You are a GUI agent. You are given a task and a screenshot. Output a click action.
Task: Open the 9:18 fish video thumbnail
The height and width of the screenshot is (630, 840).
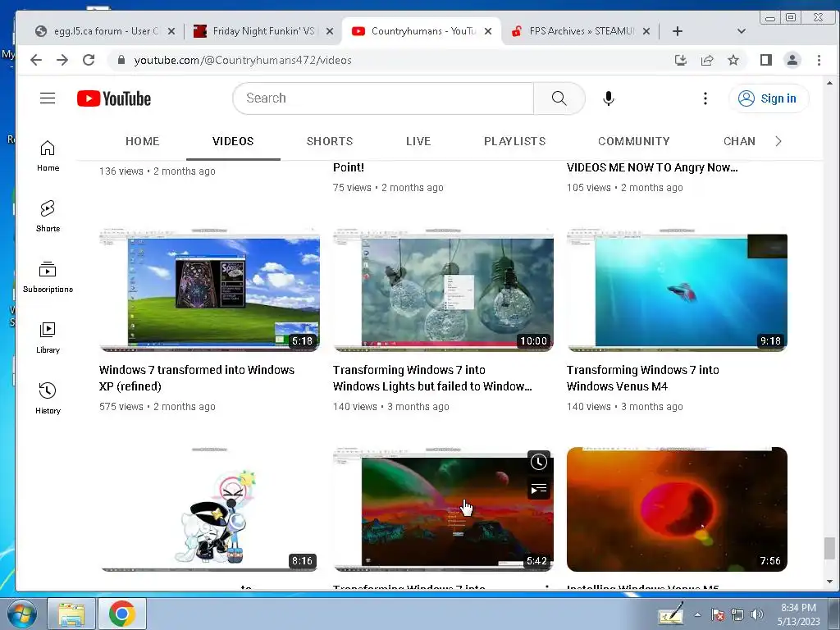point(677,290)
